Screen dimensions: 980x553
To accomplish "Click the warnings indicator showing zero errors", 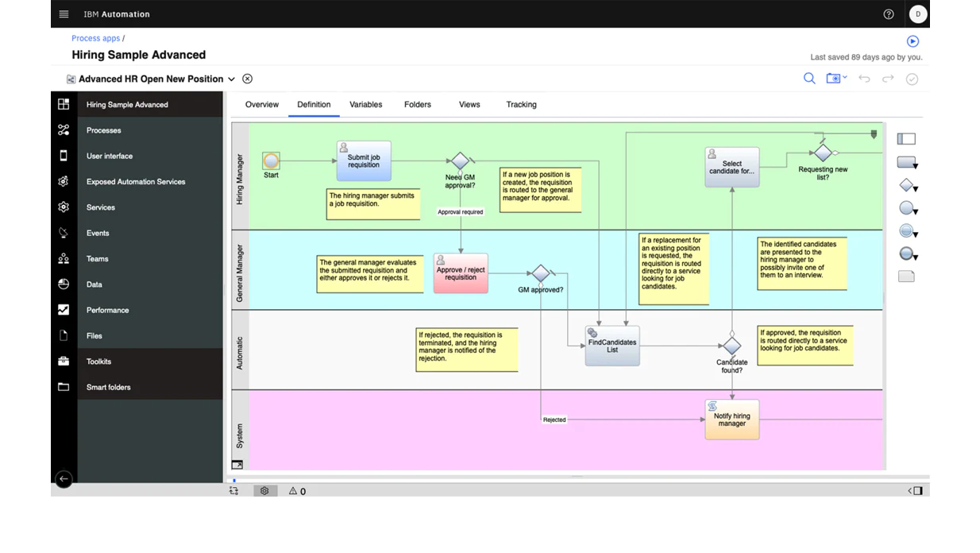I will click(295, 491).
